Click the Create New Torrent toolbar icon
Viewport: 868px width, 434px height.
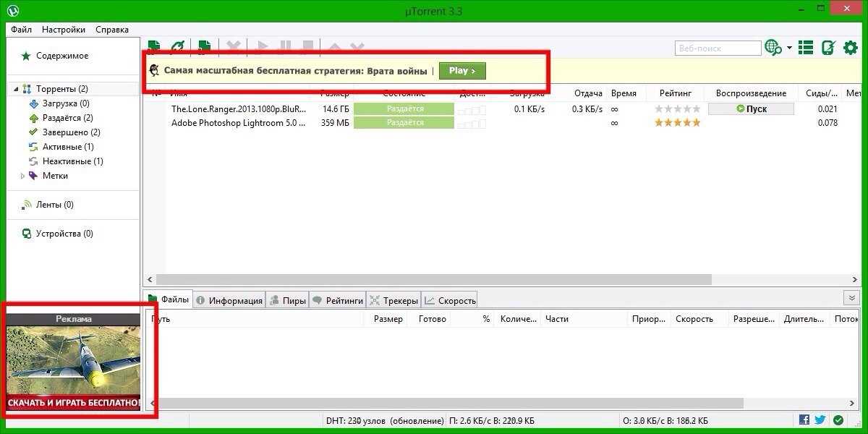pyautogui.click(x=204, y=46)
